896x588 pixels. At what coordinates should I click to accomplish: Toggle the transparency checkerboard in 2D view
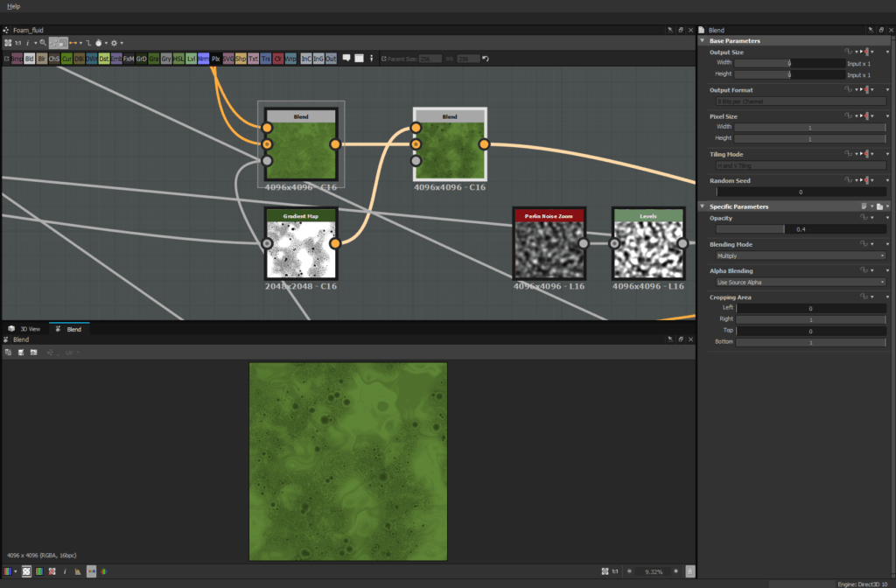[26, 571]
